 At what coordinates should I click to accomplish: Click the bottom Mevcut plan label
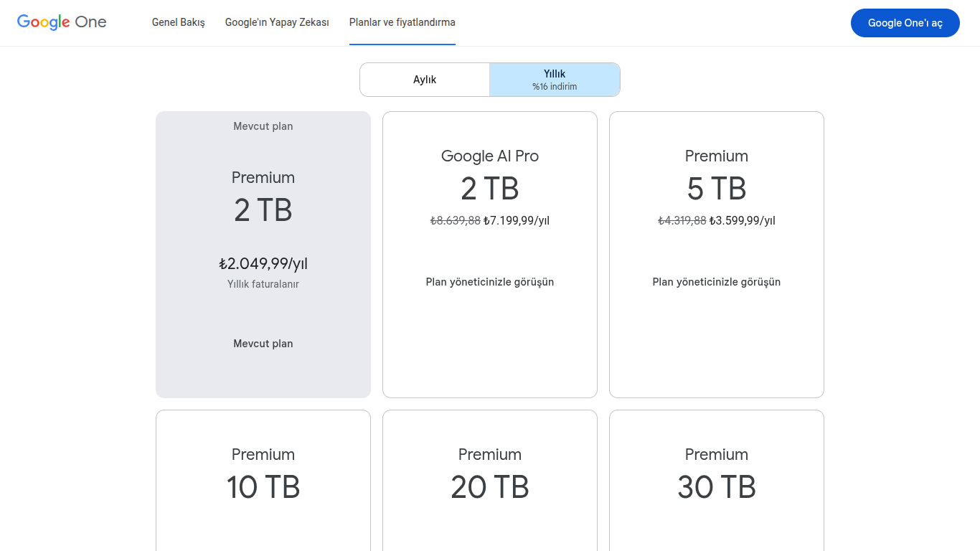pyautogui.click(x=263, y=344)
